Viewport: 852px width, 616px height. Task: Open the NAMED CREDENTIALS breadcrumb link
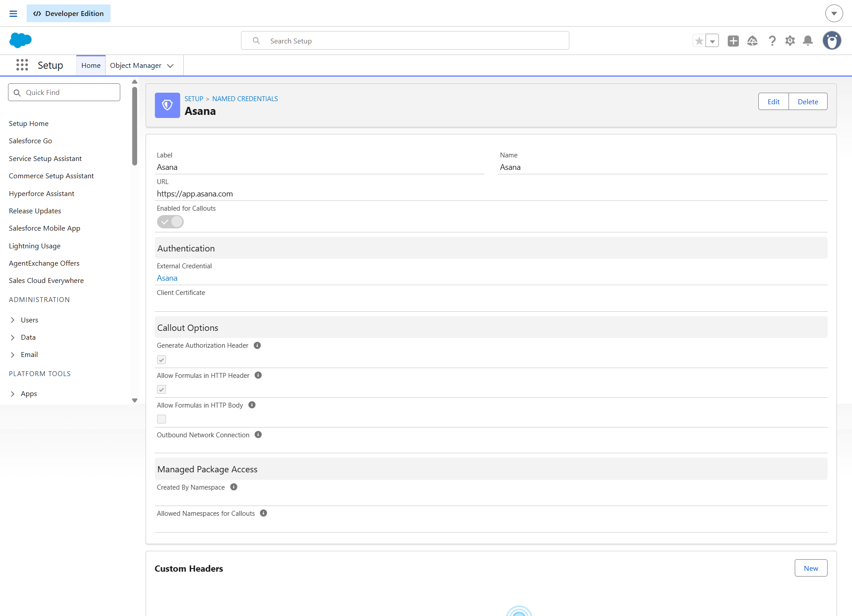click(245, 99)
